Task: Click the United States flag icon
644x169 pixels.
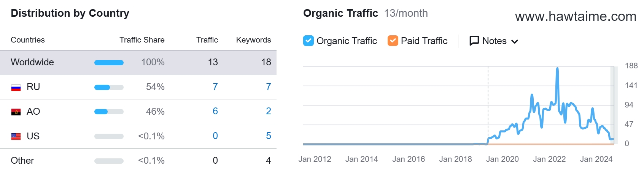Action: point(16,136)
